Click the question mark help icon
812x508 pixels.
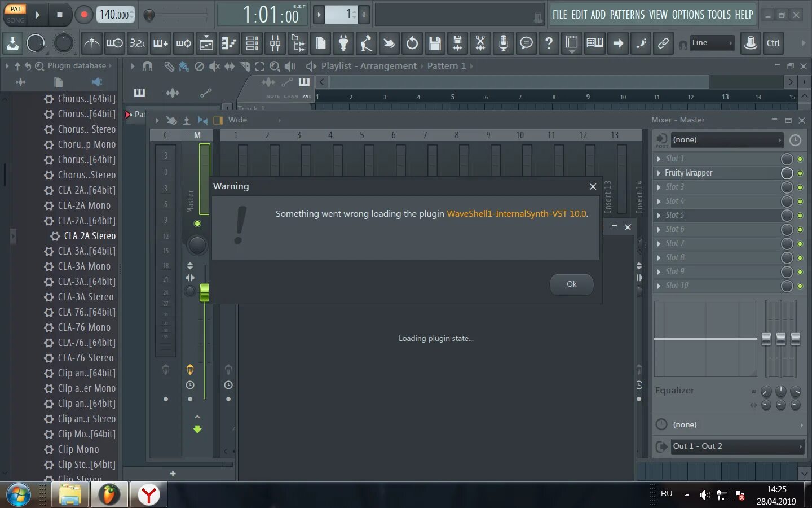[x=549, y=43]
